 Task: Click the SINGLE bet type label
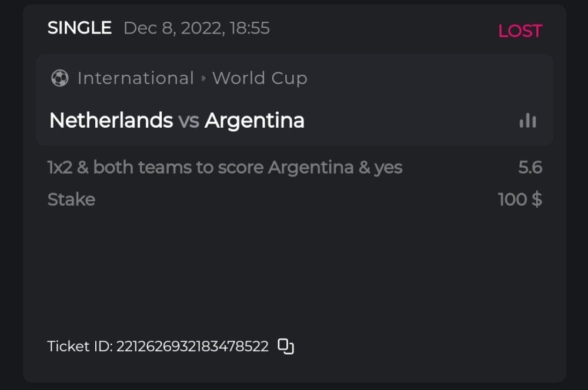[79, 28]
